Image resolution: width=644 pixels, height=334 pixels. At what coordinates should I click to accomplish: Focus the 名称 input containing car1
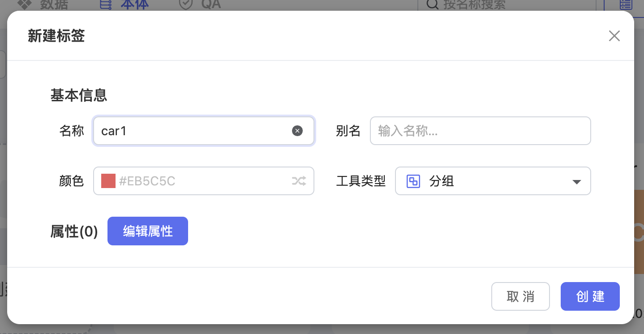pyautogui.click(x=193, y=131)
